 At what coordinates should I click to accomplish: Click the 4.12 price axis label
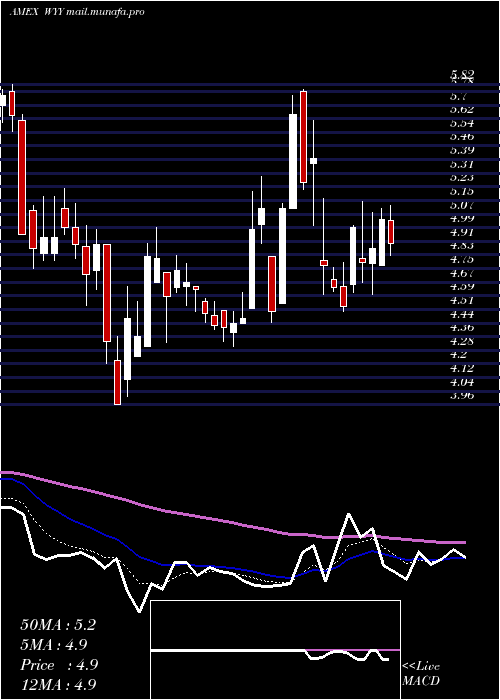462,368
